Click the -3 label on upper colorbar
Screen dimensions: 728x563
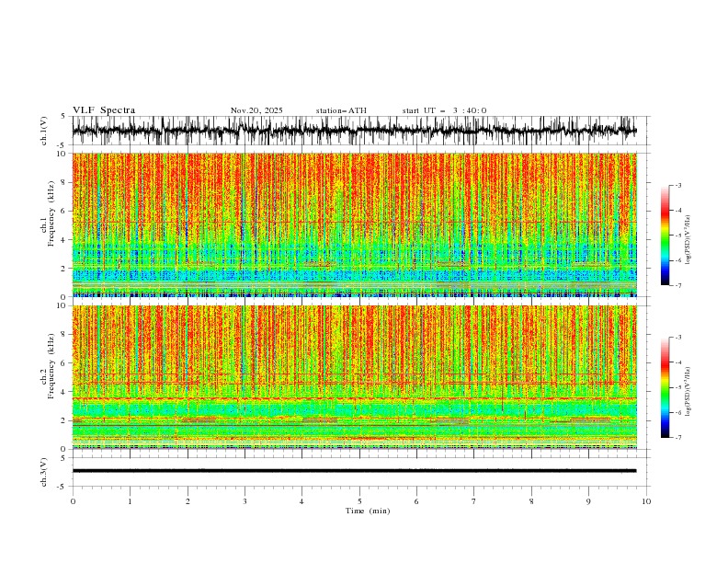(677, 185)
